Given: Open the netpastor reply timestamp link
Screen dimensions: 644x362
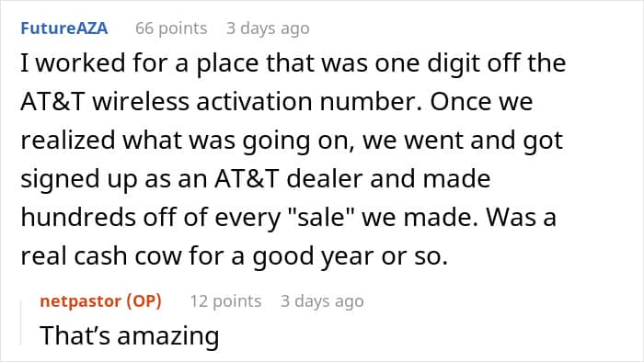Looking at the screenshot, I should 322,301.
